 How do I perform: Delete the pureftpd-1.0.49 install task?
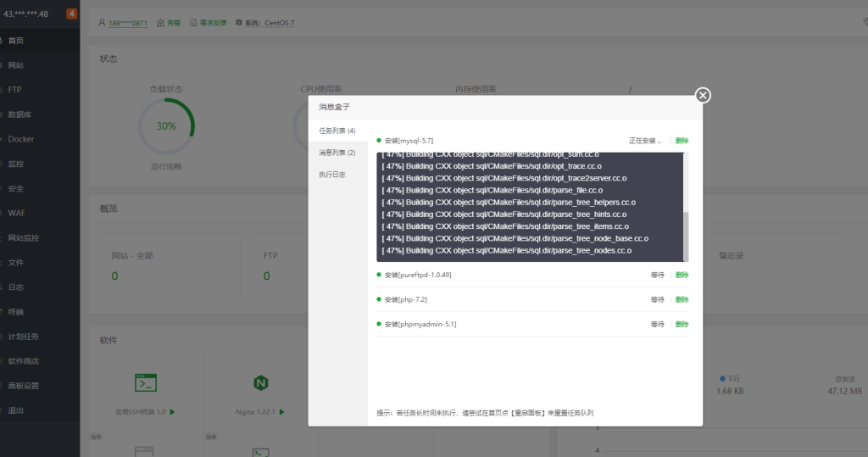click(682, 275)
